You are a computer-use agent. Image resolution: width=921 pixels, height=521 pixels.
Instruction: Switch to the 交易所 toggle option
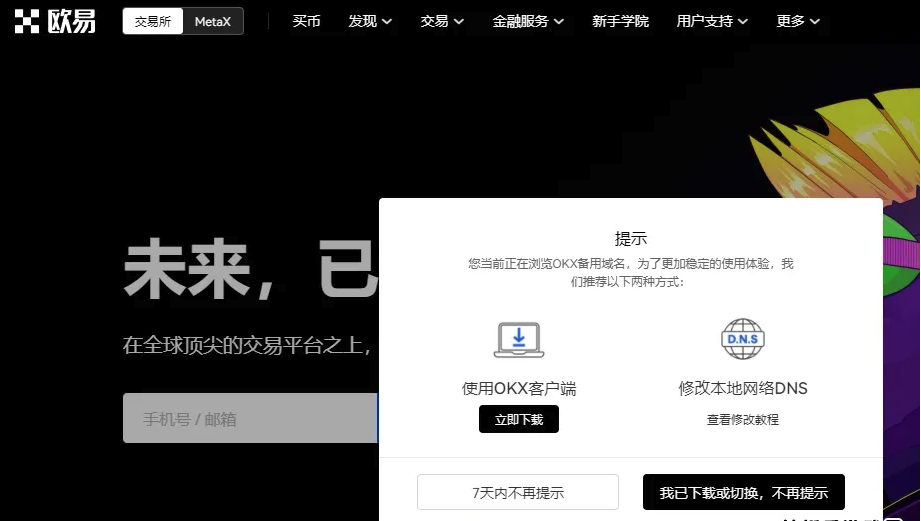(153, 21)
